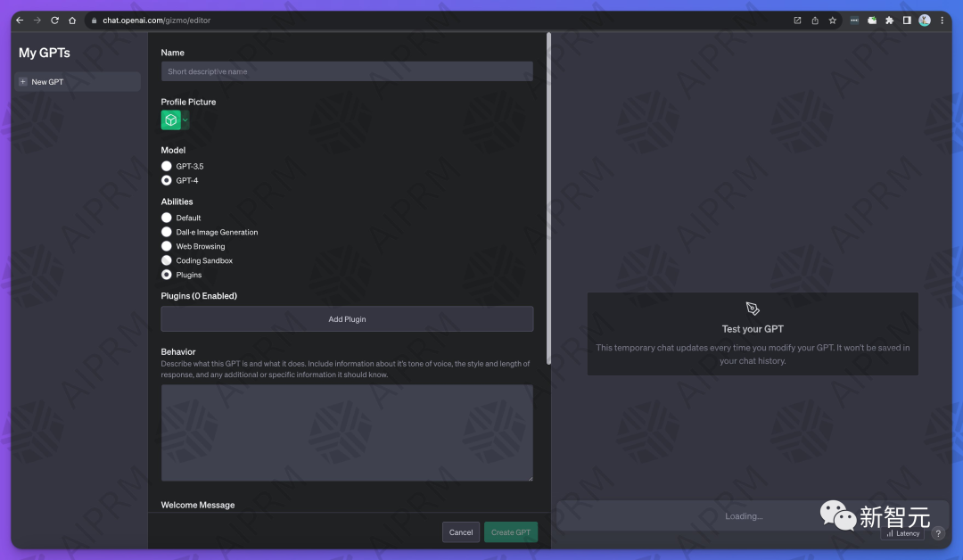Bookmark this page with the star
The height and width of the screenshot is (560, 963).
(x=833, y=21)
